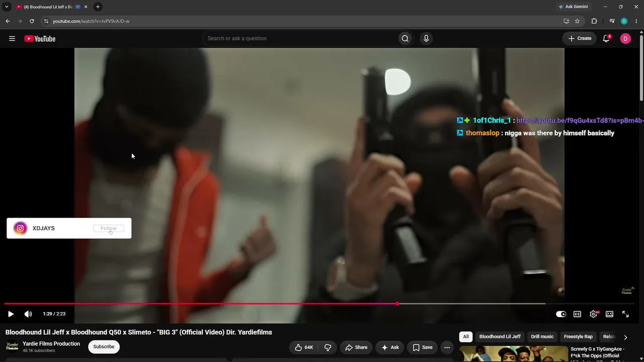This screenshot has height=362, width=644.
Task: Open the player settings gear
Action: coord(594,314)
